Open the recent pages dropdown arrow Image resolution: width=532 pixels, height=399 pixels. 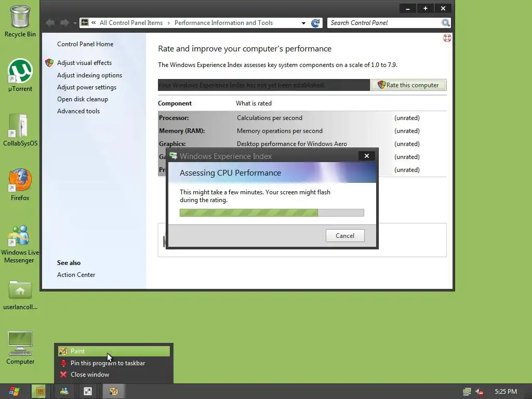click(x=75, y=23)
